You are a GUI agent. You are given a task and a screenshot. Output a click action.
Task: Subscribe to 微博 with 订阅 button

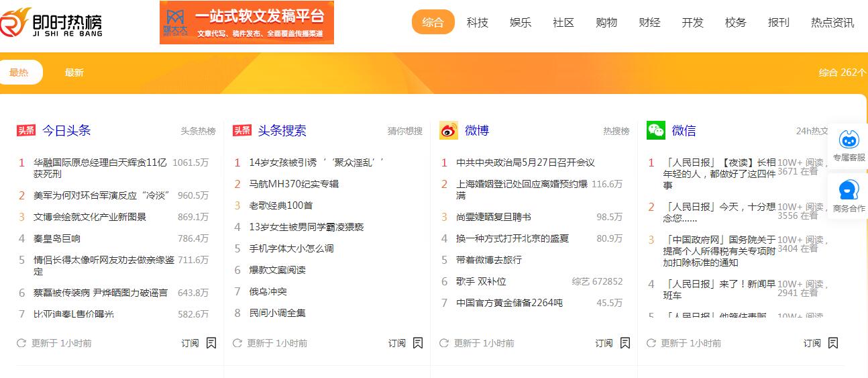pos(604,343)
